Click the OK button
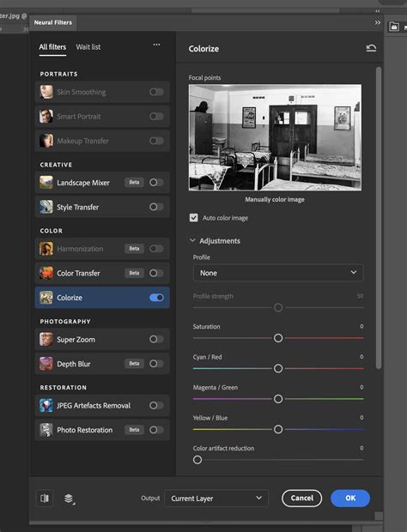The image size is (407, 532). 350,498
